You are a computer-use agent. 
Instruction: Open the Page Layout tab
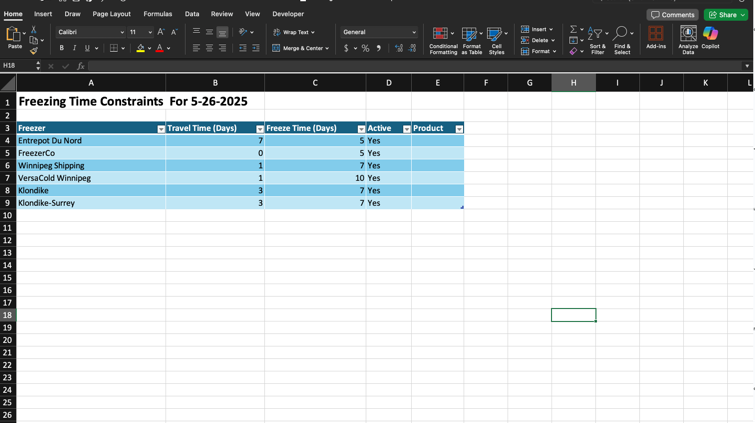pos(111,14)
